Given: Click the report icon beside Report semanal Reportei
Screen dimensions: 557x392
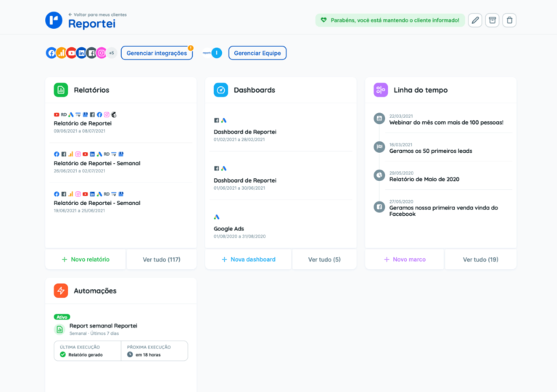Looking at the screenshot, I should pyautogui.click(x=59, y=330).
